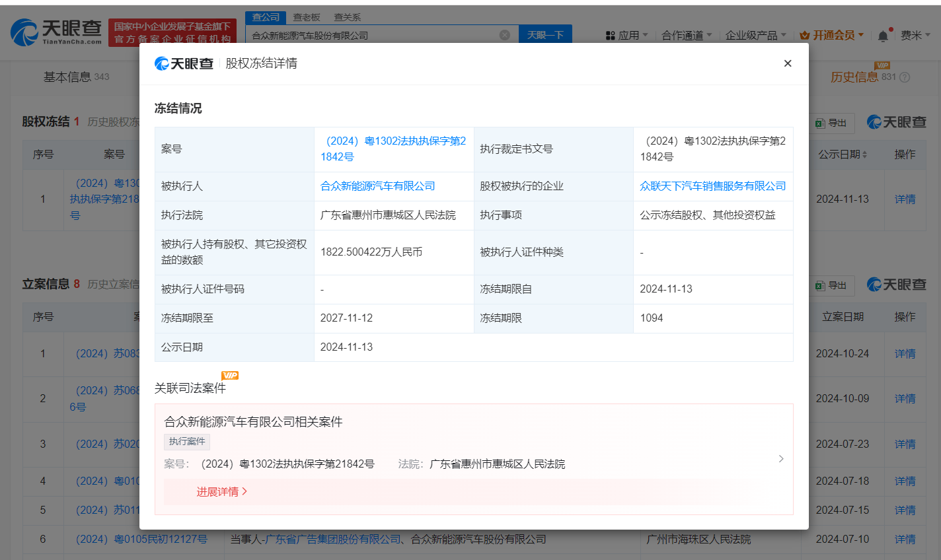
Task: Open 详情 for 2024-07-23 case row
Action: click(x=905, y=444)
